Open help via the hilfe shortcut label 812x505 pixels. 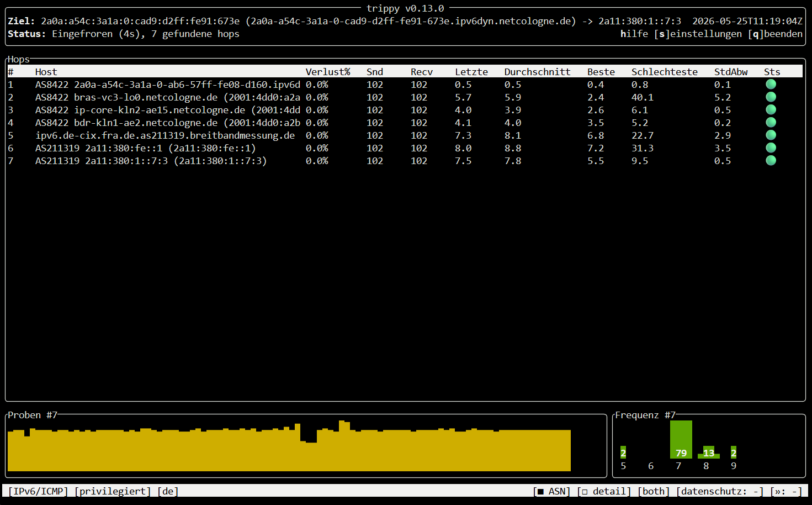[634, 34]
